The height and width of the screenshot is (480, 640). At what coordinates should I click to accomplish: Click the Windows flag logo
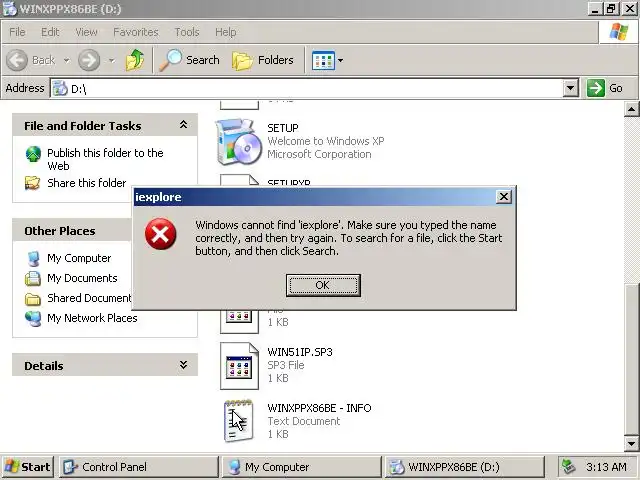(619, 32)
